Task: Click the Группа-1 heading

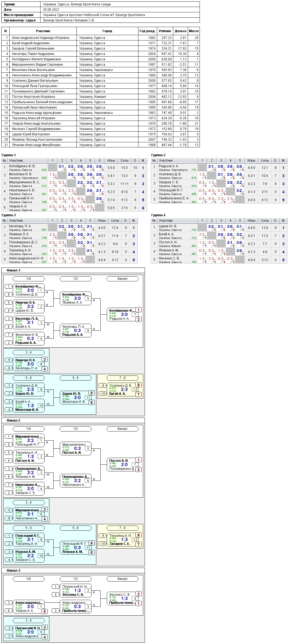Action: tap(9, 155)
